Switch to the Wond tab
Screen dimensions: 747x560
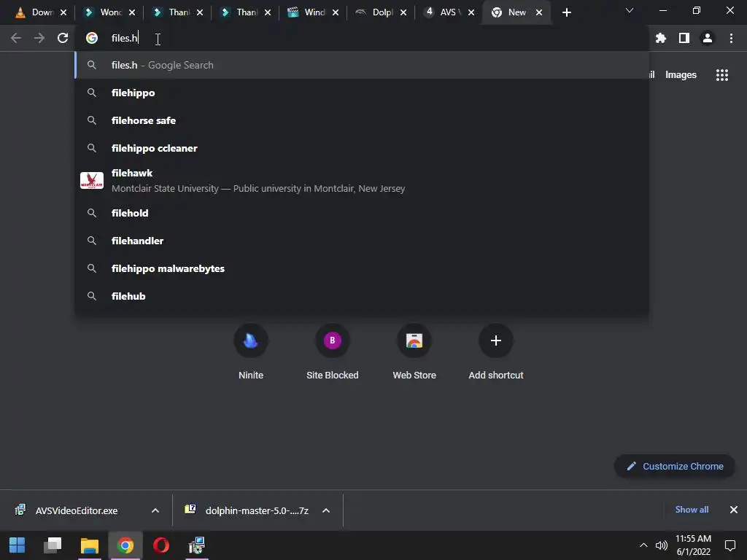click(x=111, y=12)
